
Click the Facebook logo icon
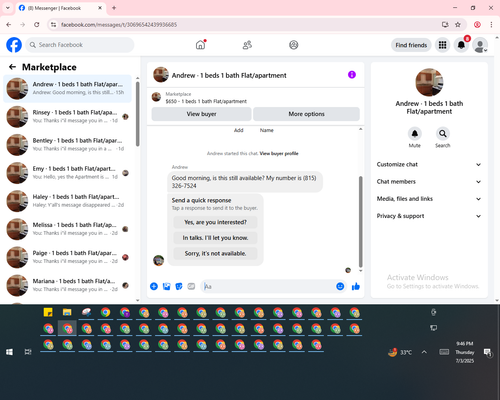(x=14, y=45)
